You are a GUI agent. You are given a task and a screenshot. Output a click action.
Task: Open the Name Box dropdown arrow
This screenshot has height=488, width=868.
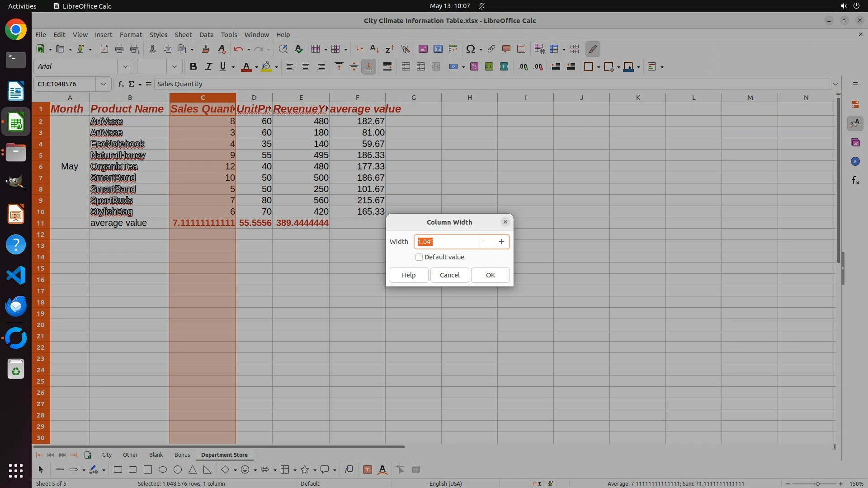pyautogui.click(x=104, y=84)
